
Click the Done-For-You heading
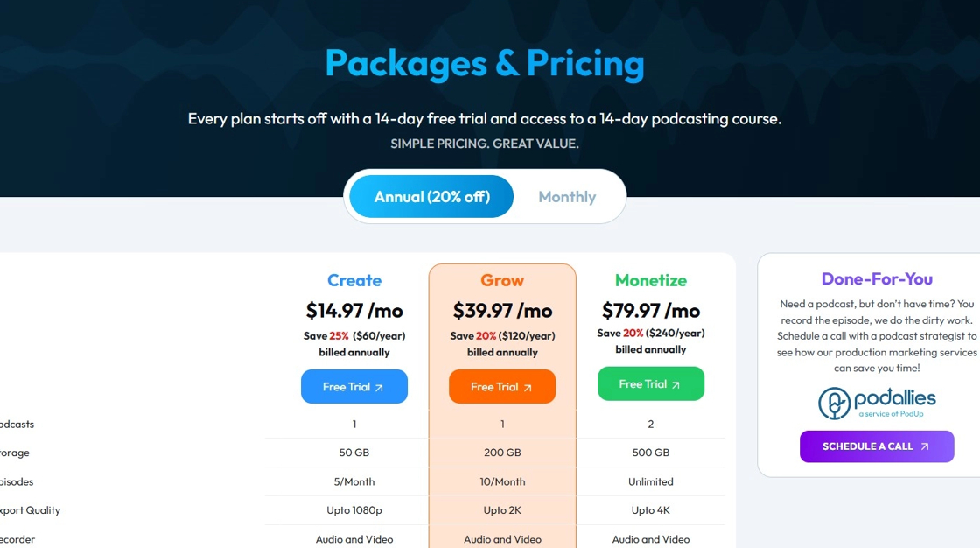click(877, 279)
